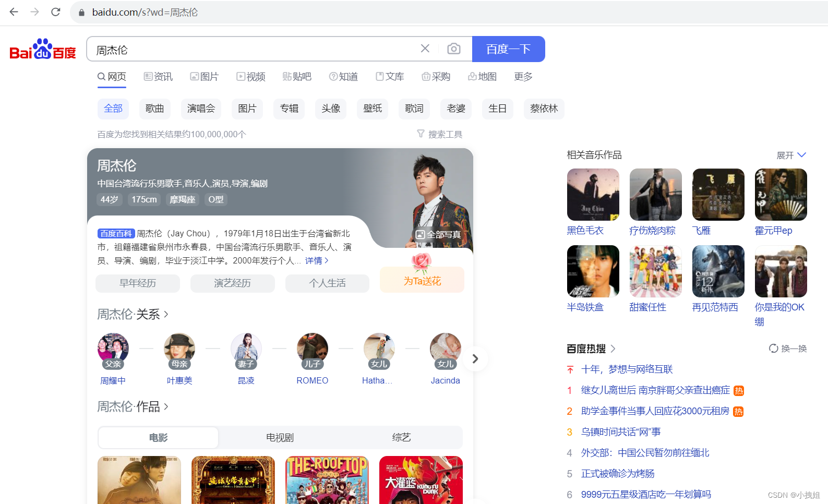Switch to 知道 search tab
The width and height of the screenshot is (828, 504).
(343, 77)
